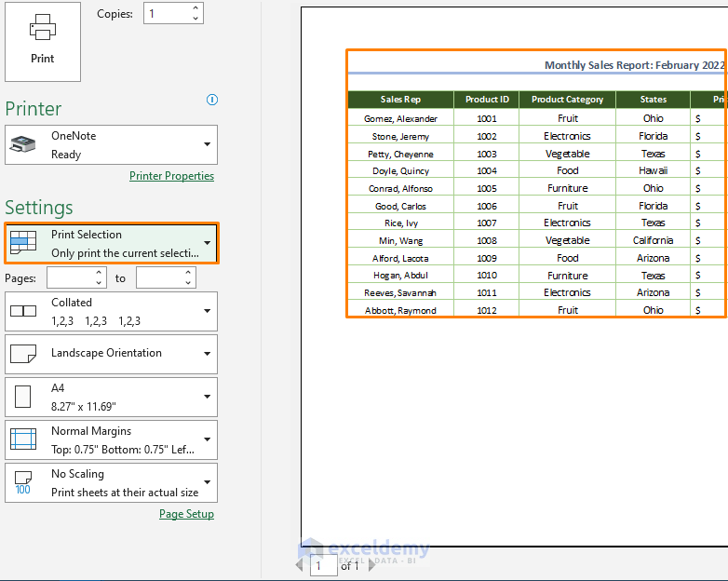Screen dimensions: 728x581
Task: Click the 'Abbott, Raymond' cell
Action: point(400,310)
